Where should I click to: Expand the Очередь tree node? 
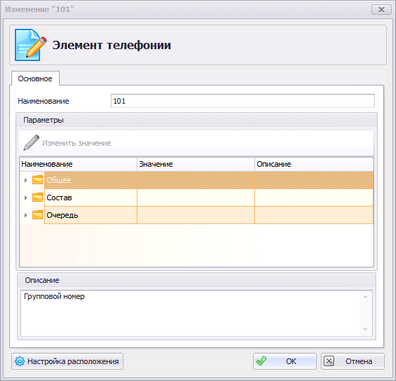[26, 215]
